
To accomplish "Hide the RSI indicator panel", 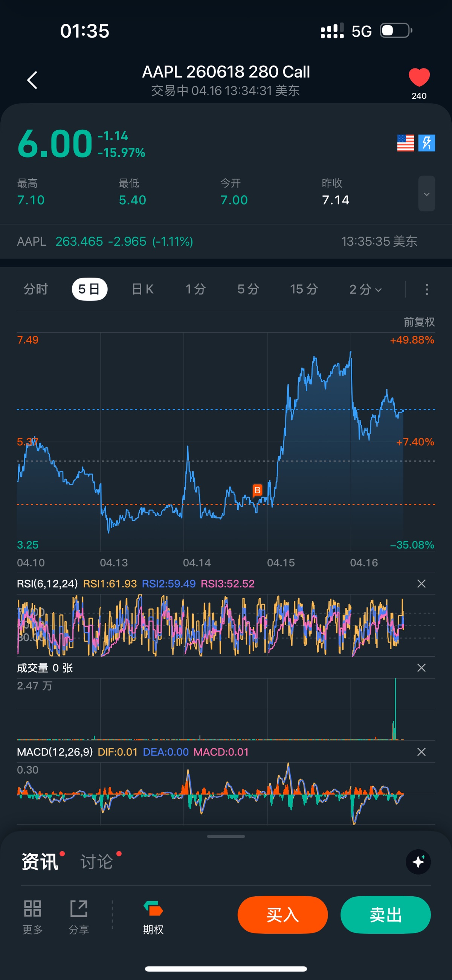I will (x=421, y=584).
